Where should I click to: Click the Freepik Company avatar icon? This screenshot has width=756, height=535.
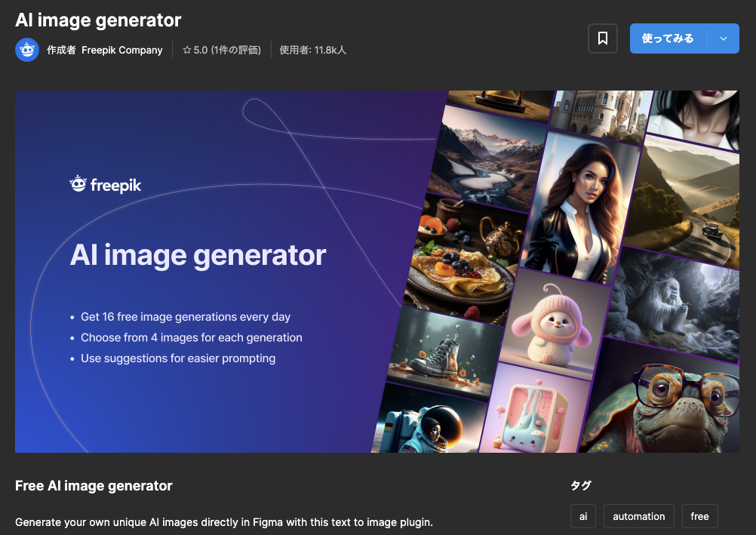(x=27, y=50)
